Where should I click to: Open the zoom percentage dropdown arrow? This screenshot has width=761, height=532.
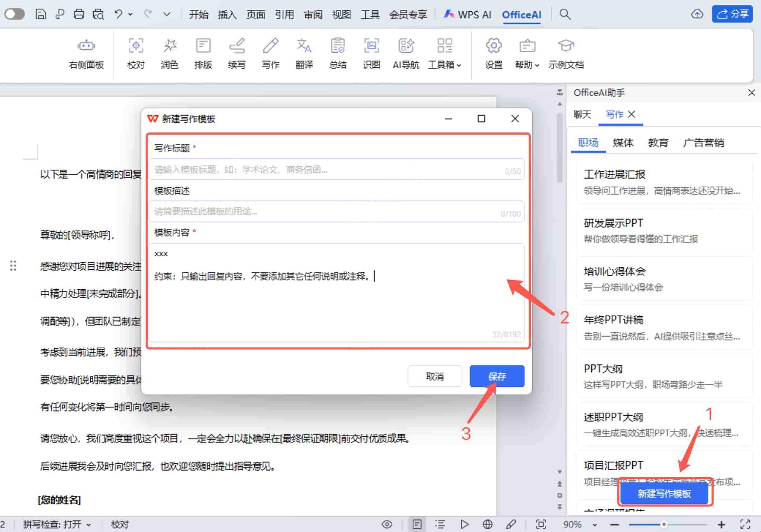595,525
